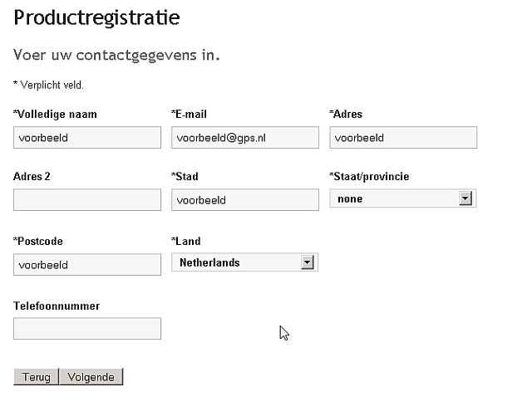532x406 pixels.
Task: Click the Voer uw contactgegevens in subtitle
Action: pyautogui.click(x=116, y=56)
